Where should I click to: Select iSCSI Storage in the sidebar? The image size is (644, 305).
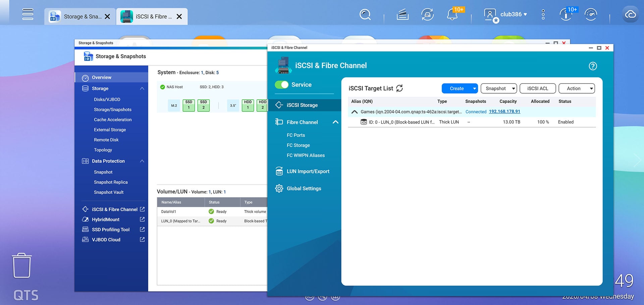pyautogui.click(x=302, y=105)
